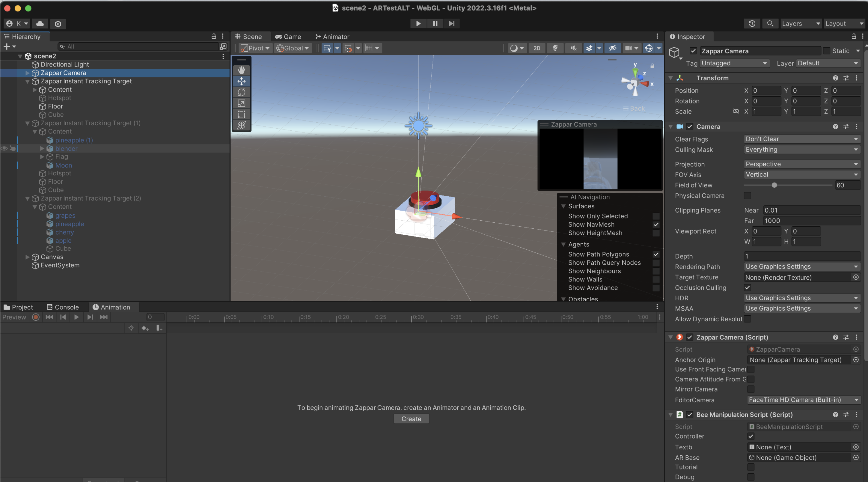Toggle Show NavMesh checkbox
Viewport: 868px width, 482px height.
click(x=656, y=225)
